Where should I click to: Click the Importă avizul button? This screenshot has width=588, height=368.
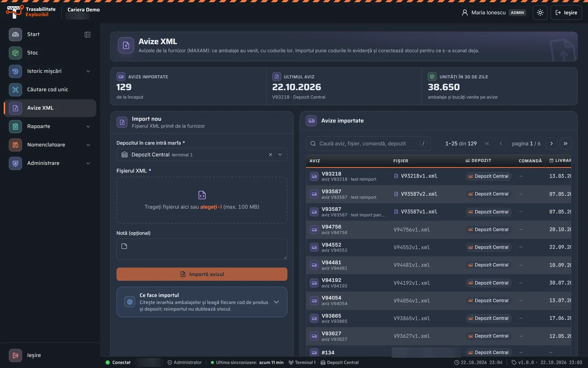tap(202, 274)
